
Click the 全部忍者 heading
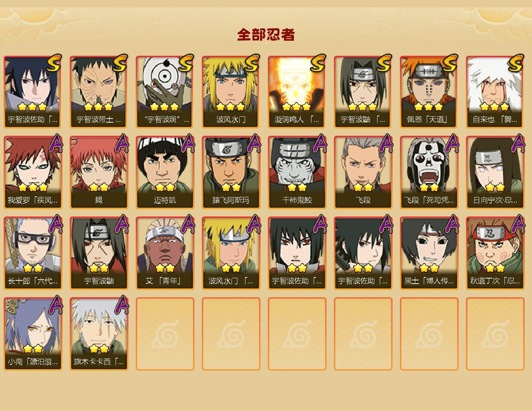click(266, 35)
